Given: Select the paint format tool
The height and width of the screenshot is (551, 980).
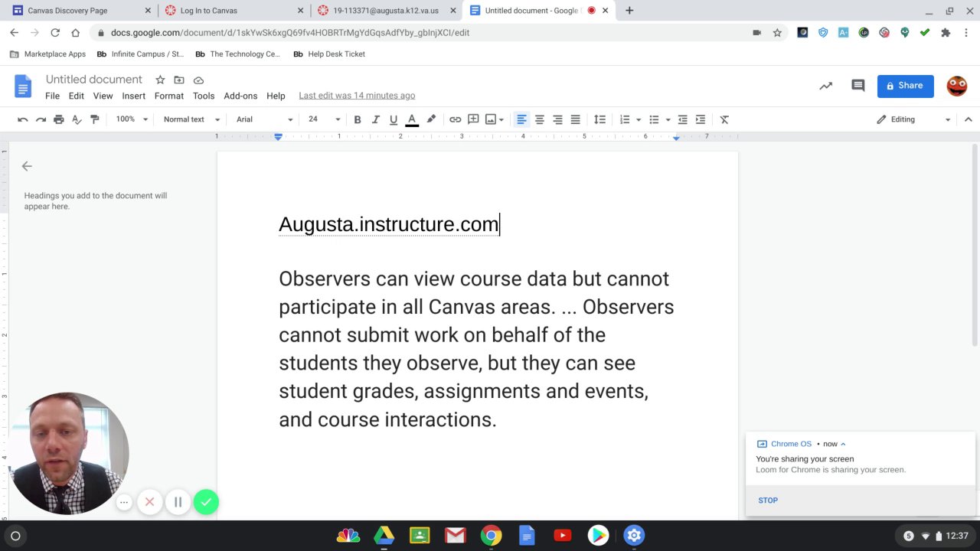Looking at the screenshot, I should (x=95, y=119).
